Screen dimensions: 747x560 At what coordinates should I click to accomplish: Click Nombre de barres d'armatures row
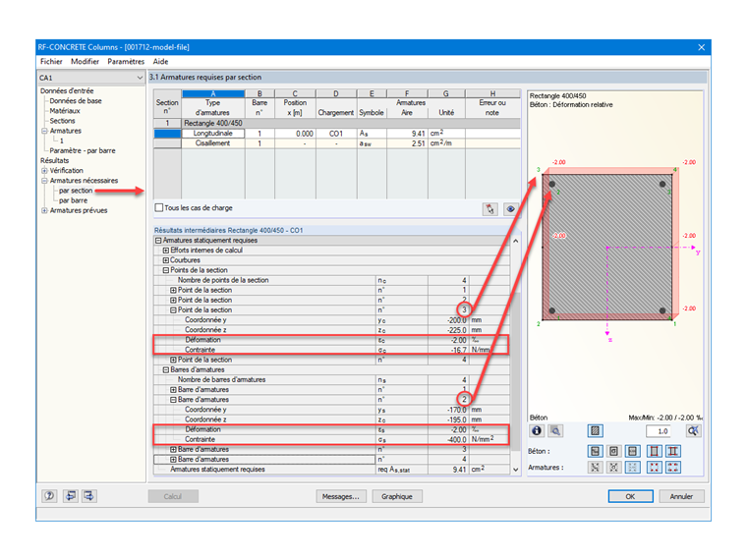tap(331, 380)
